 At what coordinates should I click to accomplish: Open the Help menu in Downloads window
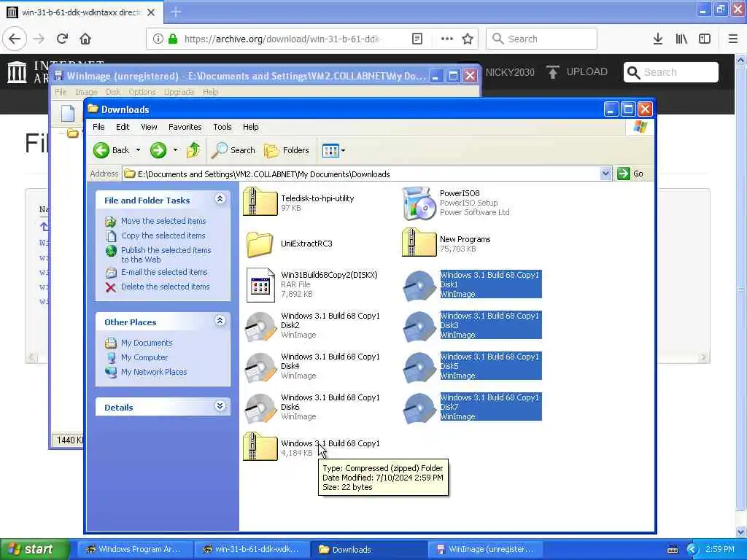pos(251,127)
